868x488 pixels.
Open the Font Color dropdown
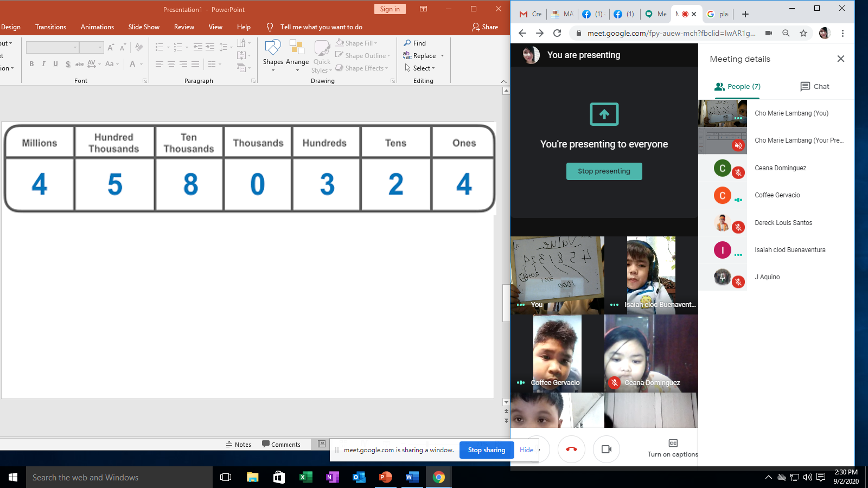[x=141, y=64]
